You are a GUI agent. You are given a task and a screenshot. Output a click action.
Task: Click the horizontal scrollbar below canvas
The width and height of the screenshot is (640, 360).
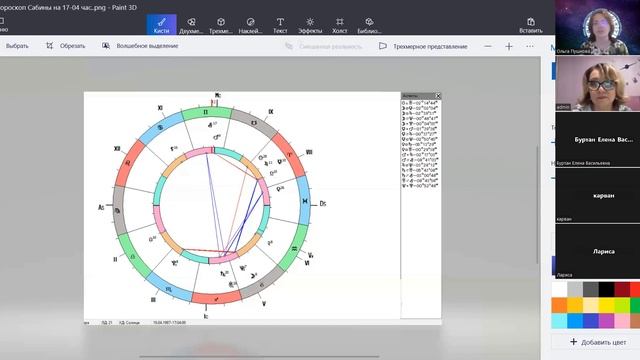point(260,356)
